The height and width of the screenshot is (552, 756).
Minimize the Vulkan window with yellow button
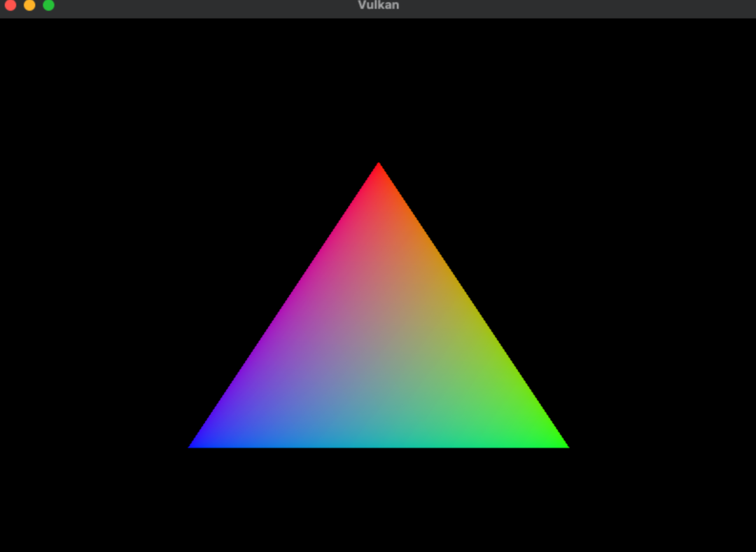29,5
